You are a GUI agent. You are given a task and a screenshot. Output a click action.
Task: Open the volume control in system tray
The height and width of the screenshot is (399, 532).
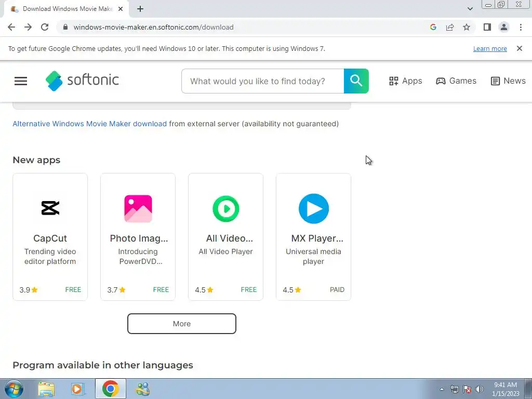[x=480, y=389]
